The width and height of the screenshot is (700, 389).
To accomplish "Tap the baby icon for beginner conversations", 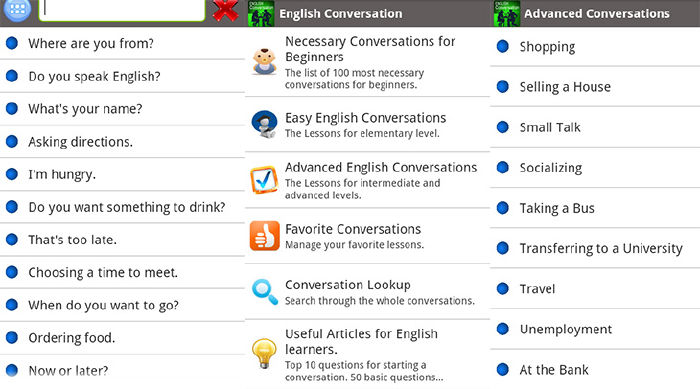I will pyautogui.click(x=264, y=62).
